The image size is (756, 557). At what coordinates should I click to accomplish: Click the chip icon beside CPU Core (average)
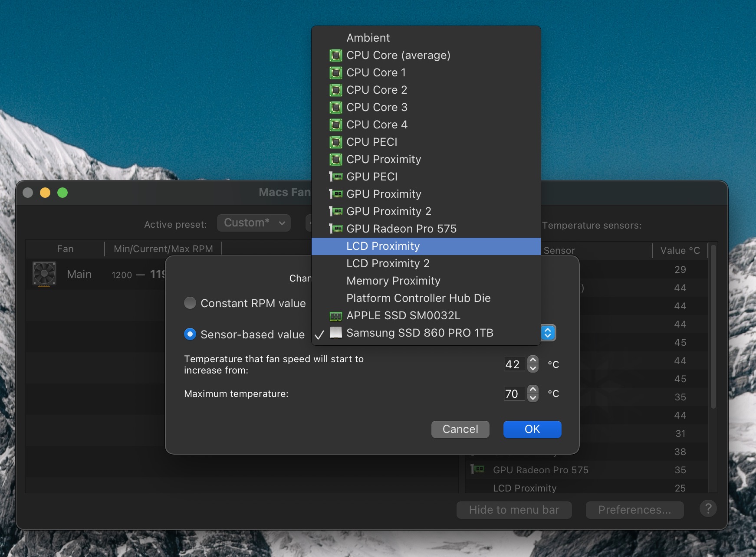click(335, 56)
